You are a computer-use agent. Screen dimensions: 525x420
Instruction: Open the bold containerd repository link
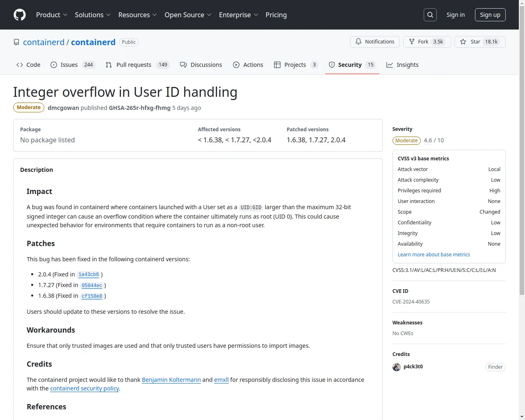[x=93, y=42]
